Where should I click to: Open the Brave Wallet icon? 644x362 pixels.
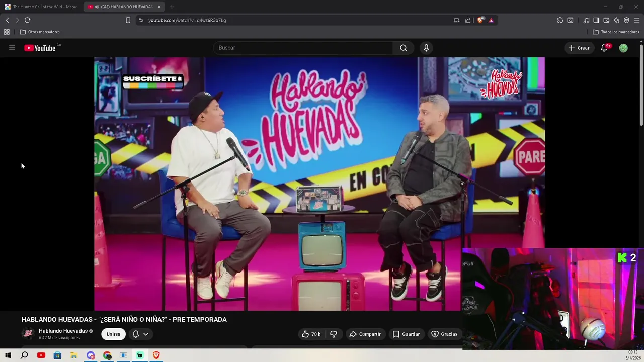(x=606, y=20)
